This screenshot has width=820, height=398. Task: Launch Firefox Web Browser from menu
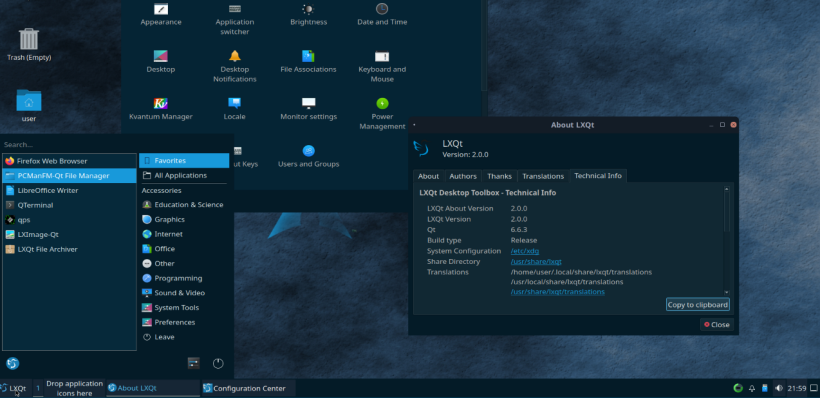click(69, 161)
